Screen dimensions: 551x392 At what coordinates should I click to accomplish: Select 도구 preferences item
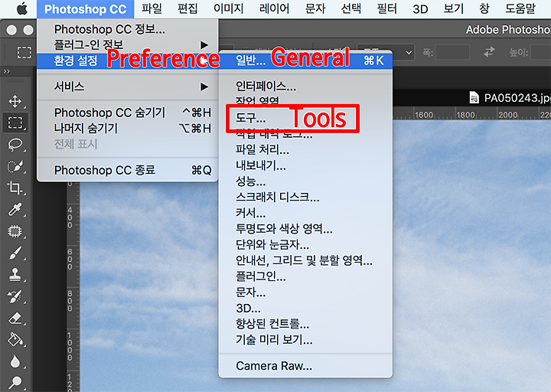tap(305, 118)
